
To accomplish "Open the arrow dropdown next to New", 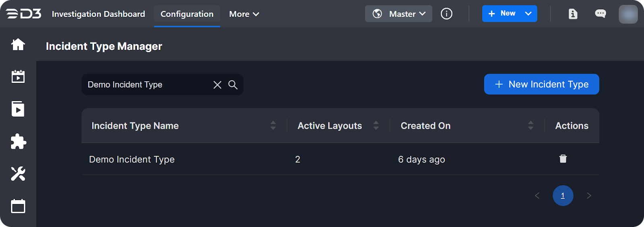I will tap(528, 14).
